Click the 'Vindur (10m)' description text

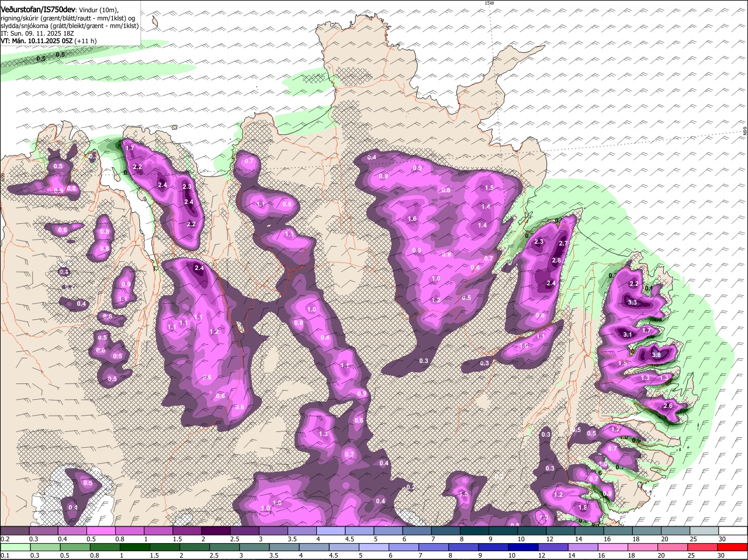coord(98,10)
